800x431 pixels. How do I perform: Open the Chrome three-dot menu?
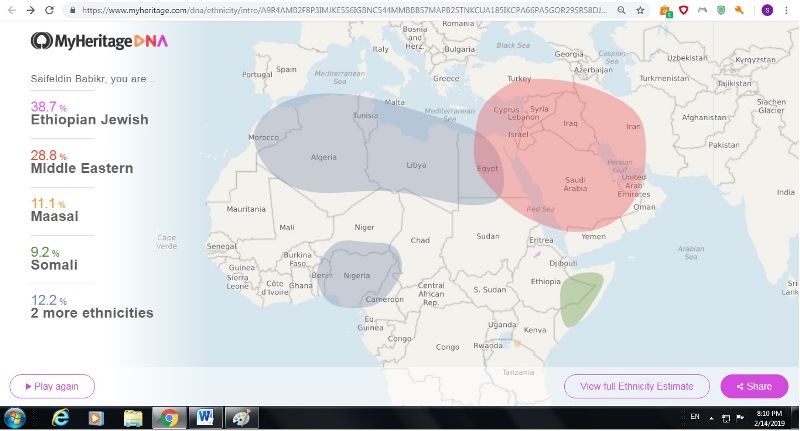tap(786, 10)
